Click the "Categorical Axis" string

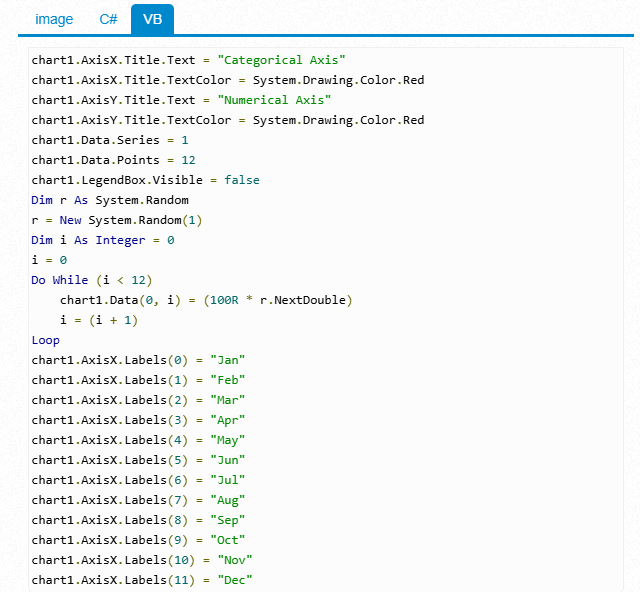pyautogui.click(x=281, y=60)
